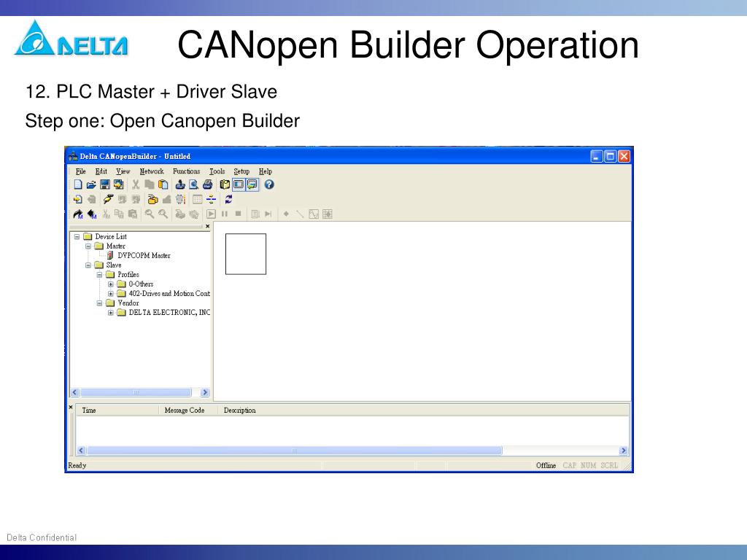This screenshot has height=560, width=747.
Task: Click the Play button in third toolbar
Action: 211,214
